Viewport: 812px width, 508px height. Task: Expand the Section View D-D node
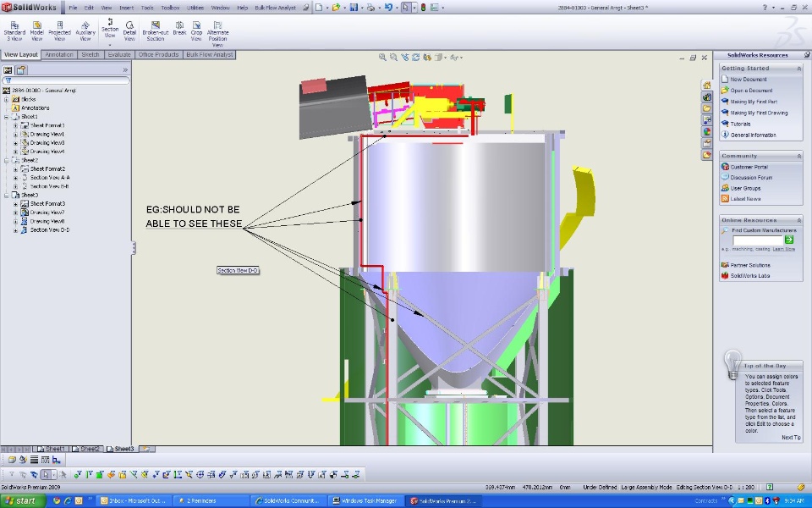15,229
